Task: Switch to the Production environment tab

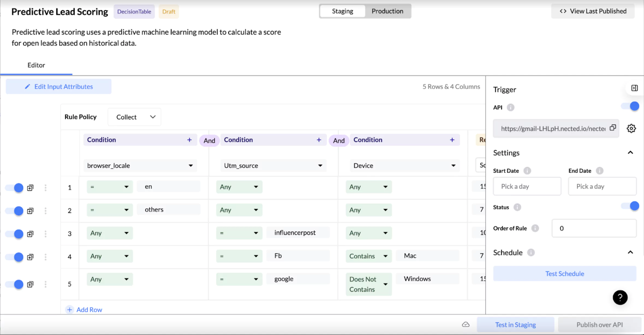Action: pos(387,11)
